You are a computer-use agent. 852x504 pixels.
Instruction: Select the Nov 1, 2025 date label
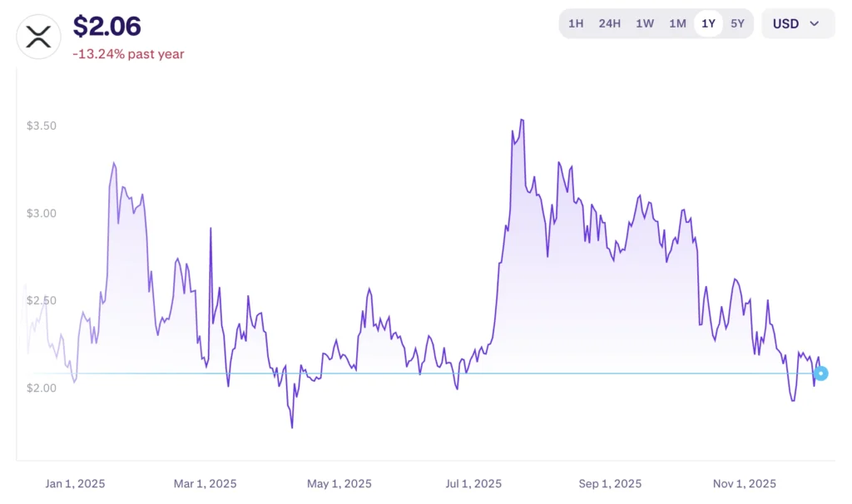click(x=744, y=483)
